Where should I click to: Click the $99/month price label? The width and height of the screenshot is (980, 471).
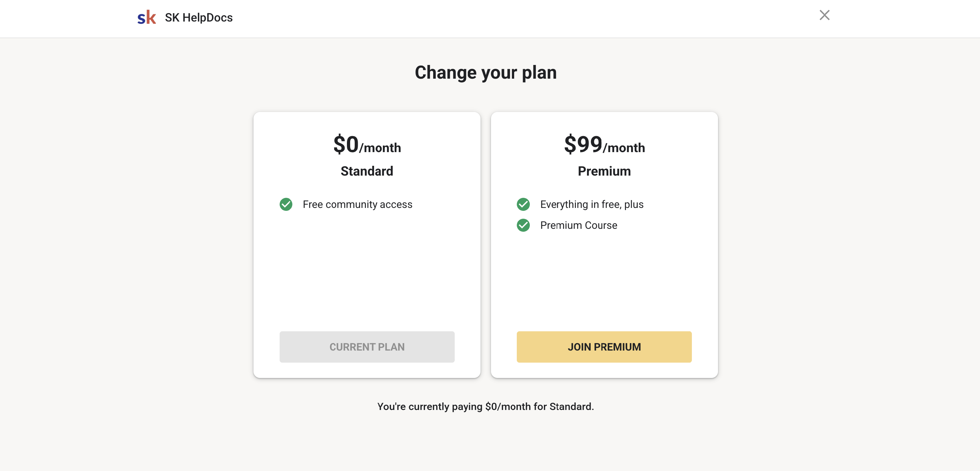coord(604,145)
